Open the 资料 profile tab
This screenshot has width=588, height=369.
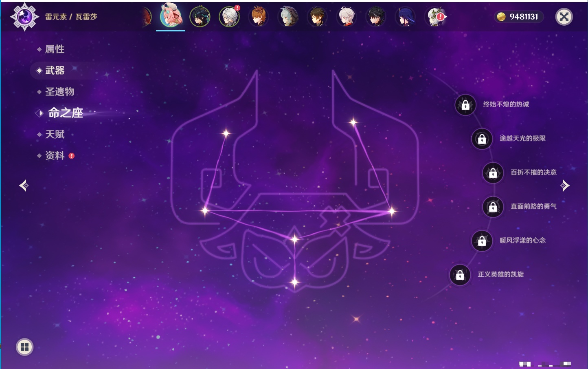55,155
